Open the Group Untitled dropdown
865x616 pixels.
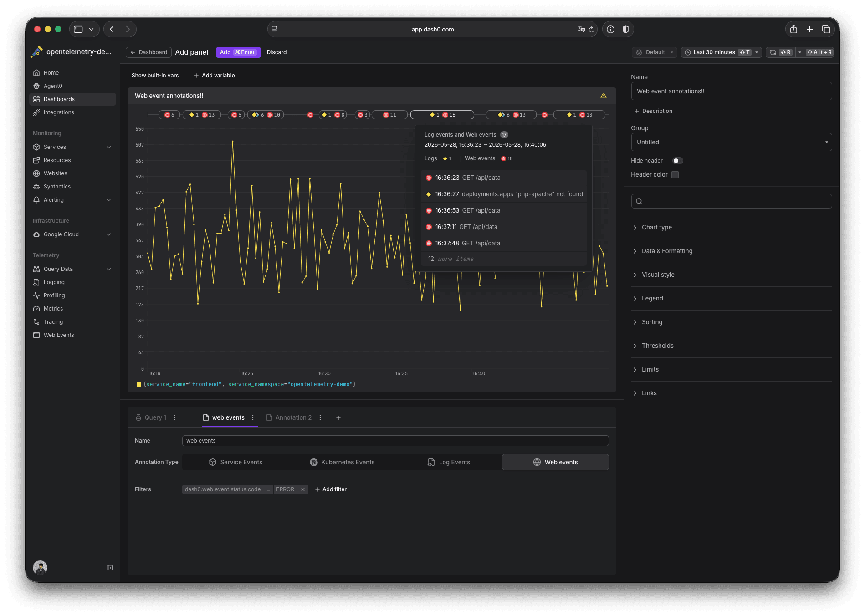(731, 142)
